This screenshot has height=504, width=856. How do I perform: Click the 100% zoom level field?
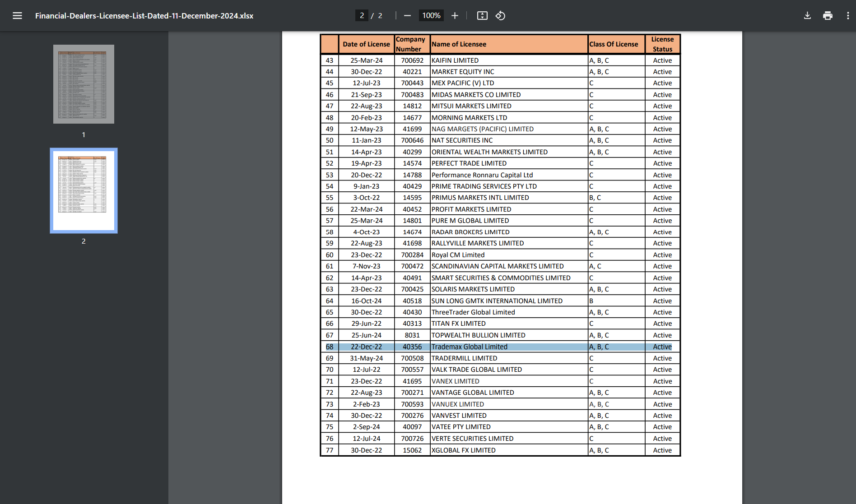(x=431, y=16)
